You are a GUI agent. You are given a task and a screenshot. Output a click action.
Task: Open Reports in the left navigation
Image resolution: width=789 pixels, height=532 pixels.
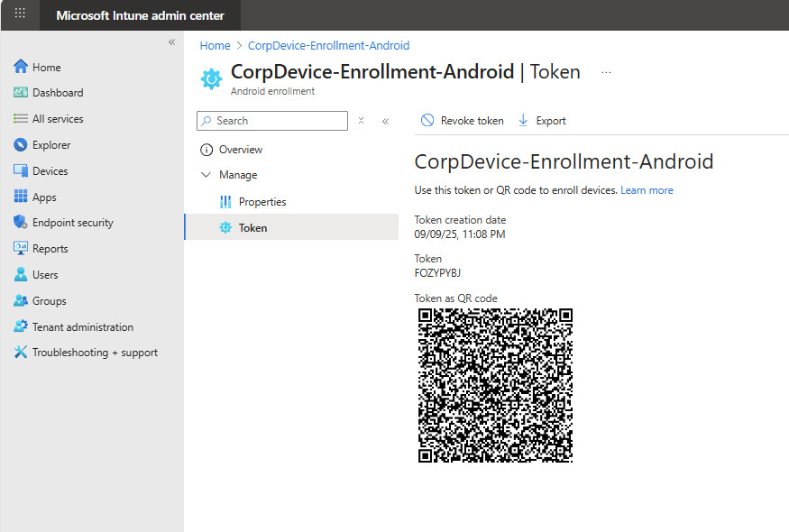pos(50,249)
